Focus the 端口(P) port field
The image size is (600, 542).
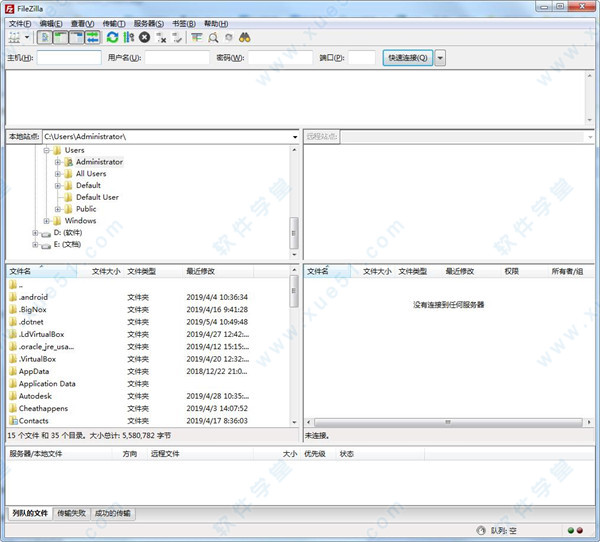[x=362, y=58]
